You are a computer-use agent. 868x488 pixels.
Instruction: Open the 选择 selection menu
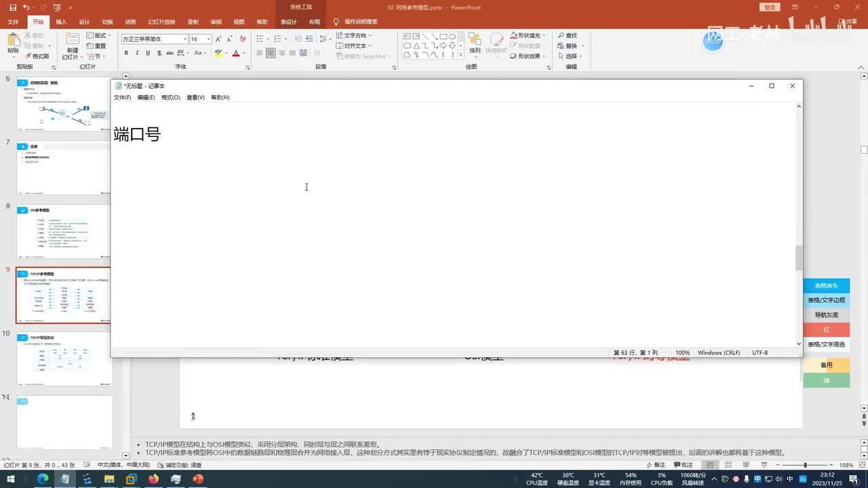(570, 56)
